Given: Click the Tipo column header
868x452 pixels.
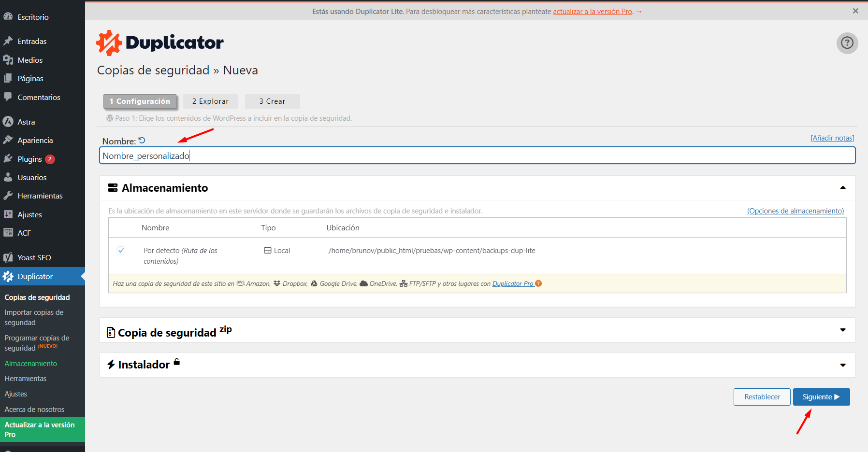Looking at the screenshot, I should click(x=269, y=228).
